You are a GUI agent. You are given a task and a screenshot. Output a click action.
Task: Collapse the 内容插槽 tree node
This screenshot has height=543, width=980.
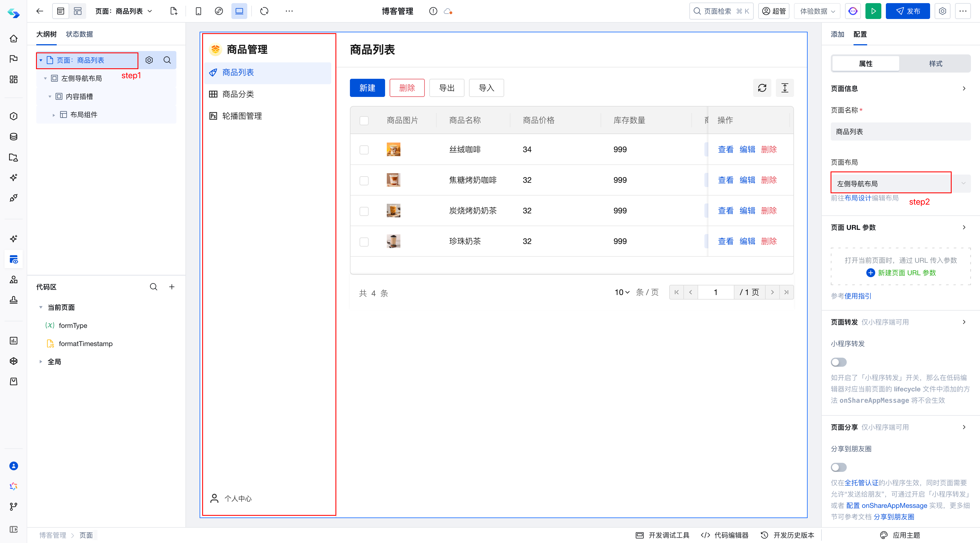[x=50, y=97]
